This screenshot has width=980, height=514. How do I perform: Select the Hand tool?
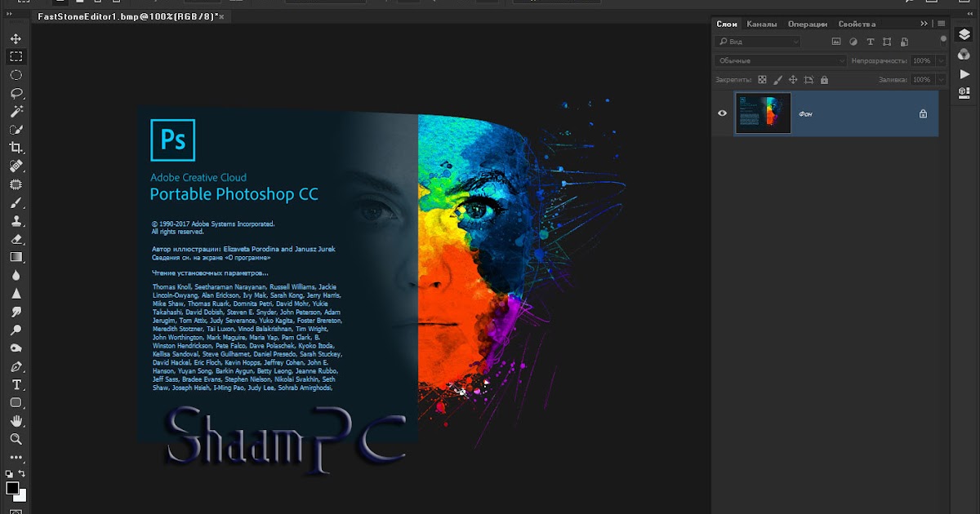(x=16, y=421)
